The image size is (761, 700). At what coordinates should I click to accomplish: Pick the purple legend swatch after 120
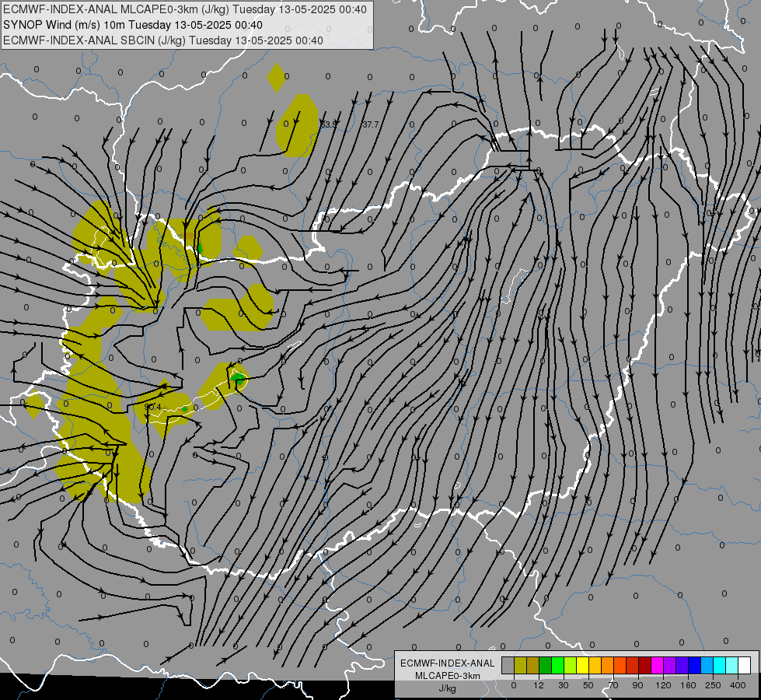[x=670, y=665]
